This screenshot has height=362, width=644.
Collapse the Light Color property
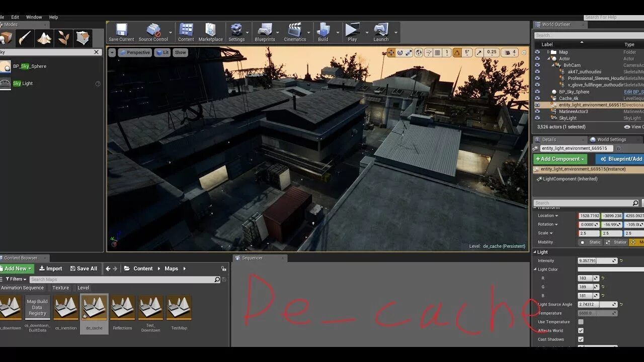point(535,269)
